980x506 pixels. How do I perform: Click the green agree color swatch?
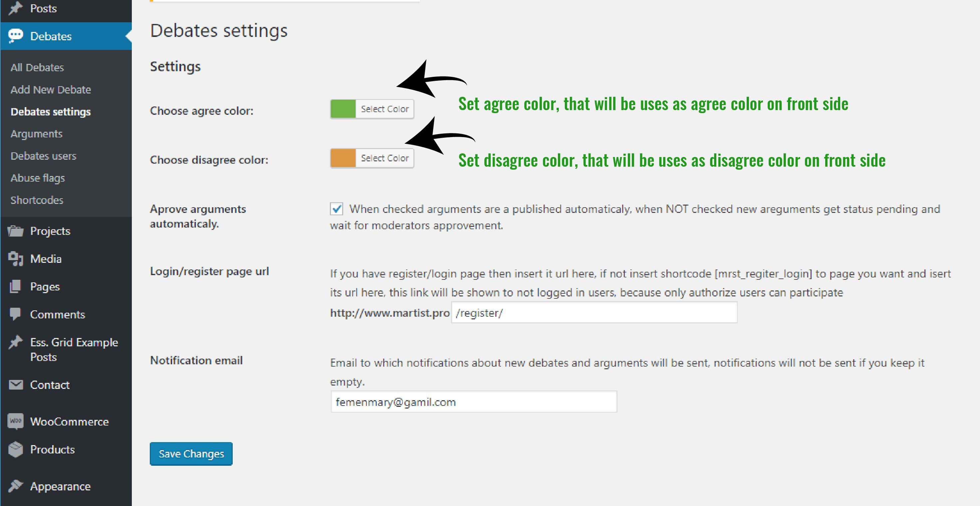[x=343, y=109]
